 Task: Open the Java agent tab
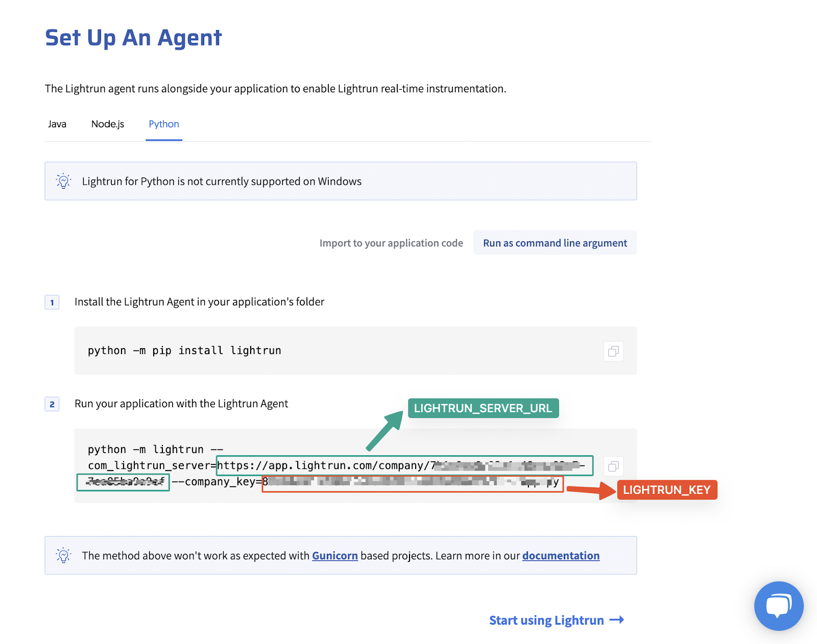(x=57, y=124)
